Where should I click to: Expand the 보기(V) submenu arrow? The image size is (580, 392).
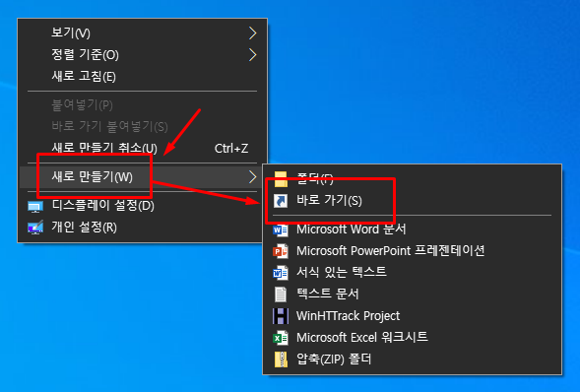(253, 33)
